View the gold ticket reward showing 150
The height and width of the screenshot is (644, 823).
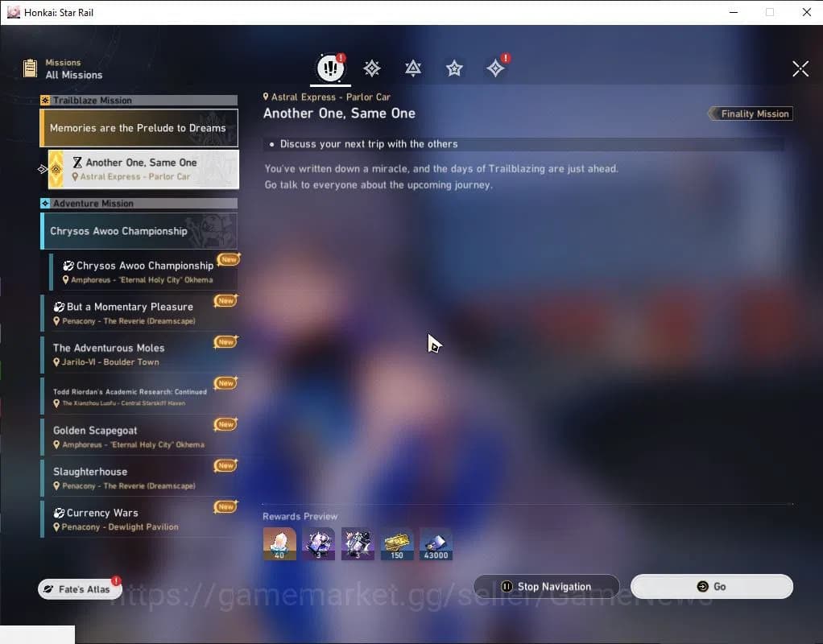397,543
